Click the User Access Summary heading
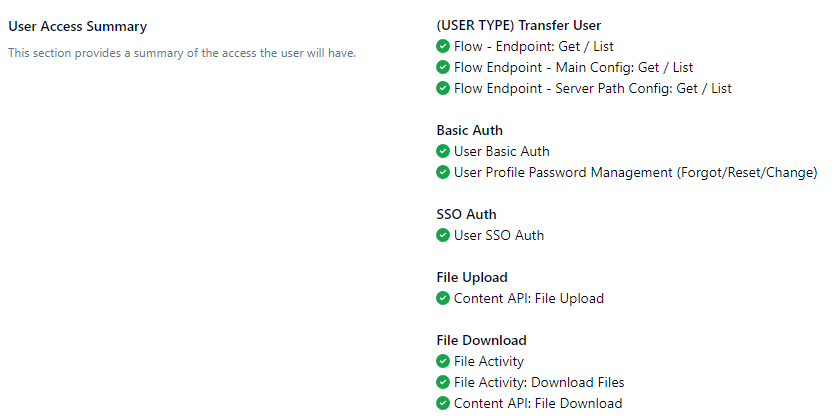The height and width of the screenshot is (416, 838). [x=77, y=26]
